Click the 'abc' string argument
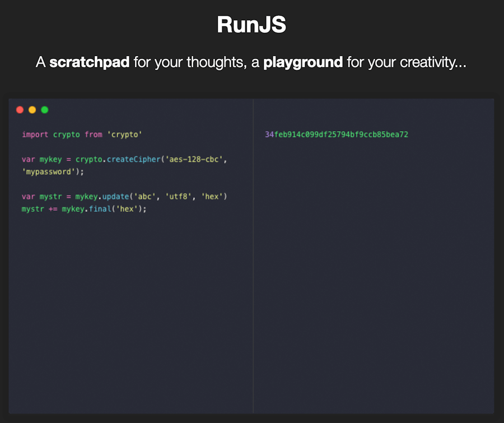 (144, 197)
